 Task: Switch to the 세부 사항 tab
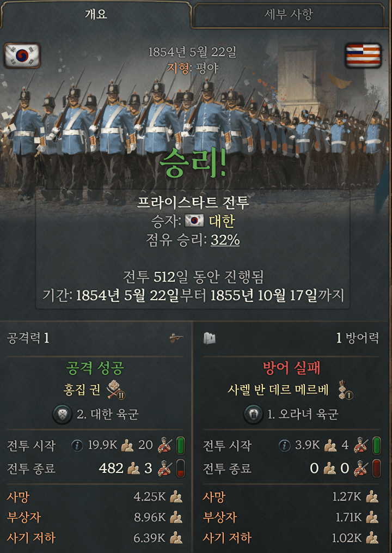(x=289, y=15)
